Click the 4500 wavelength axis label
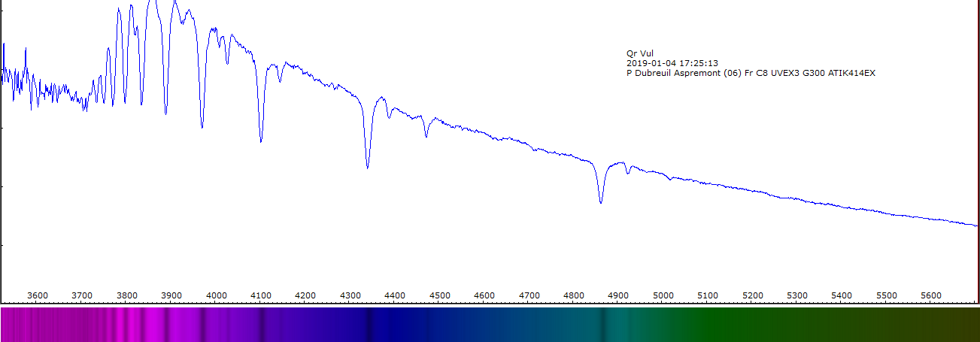Screen dimensions: 980x342 click(440, 295)
